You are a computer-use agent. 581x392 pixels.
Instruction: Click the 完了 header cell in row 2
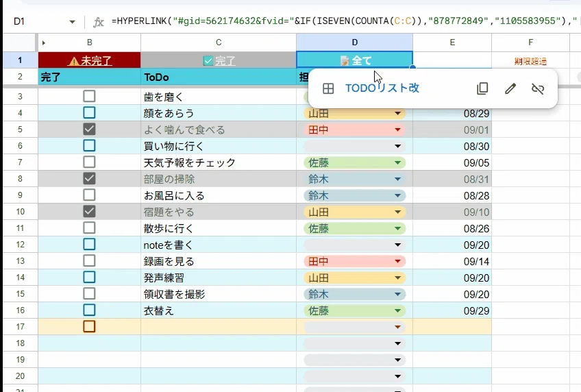pyautogui.click(x=89, y=77)
